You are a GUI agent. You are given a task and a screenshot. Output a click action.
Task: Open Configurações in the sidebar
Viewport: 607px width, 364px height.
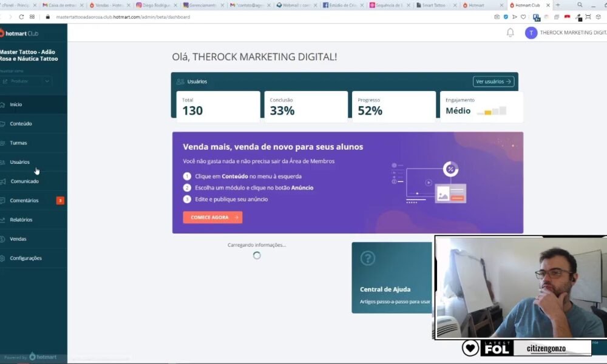point(25,258)
